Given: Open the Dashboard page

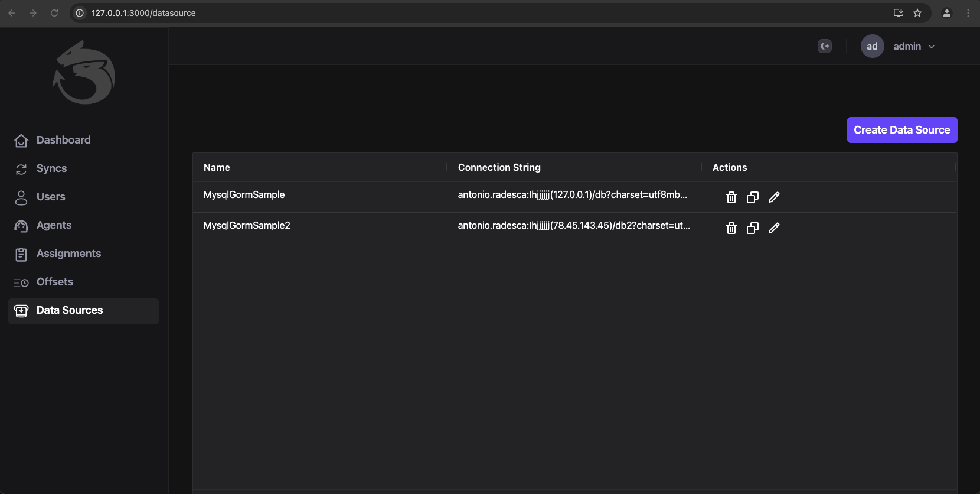Looking at the screenshot, I should pos(63,140).
